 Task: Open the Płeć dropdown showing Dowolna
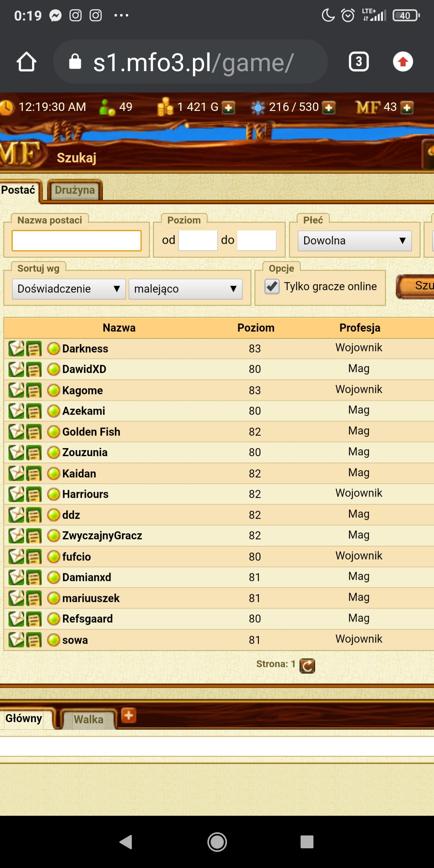click(x=354, y=241)
